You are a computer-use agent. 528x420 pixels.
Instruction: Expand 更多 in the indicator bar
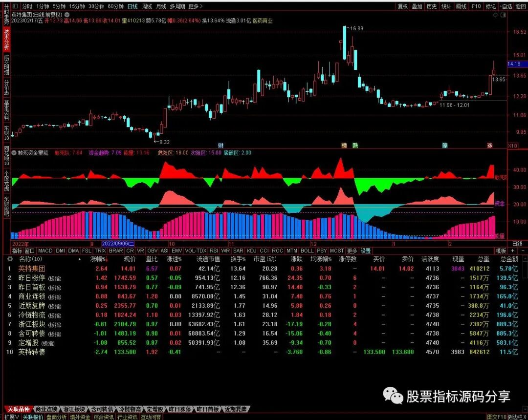coord(352,251)
